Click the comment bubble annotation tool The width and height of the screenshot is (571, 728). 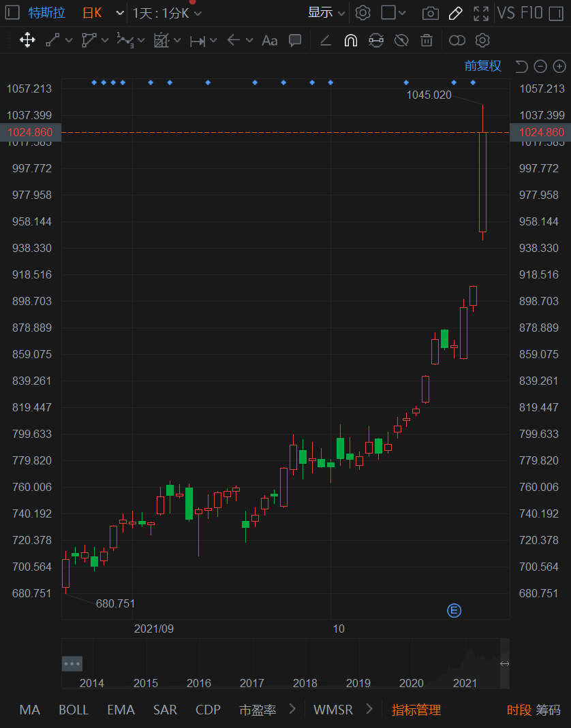tap(295, 40)
